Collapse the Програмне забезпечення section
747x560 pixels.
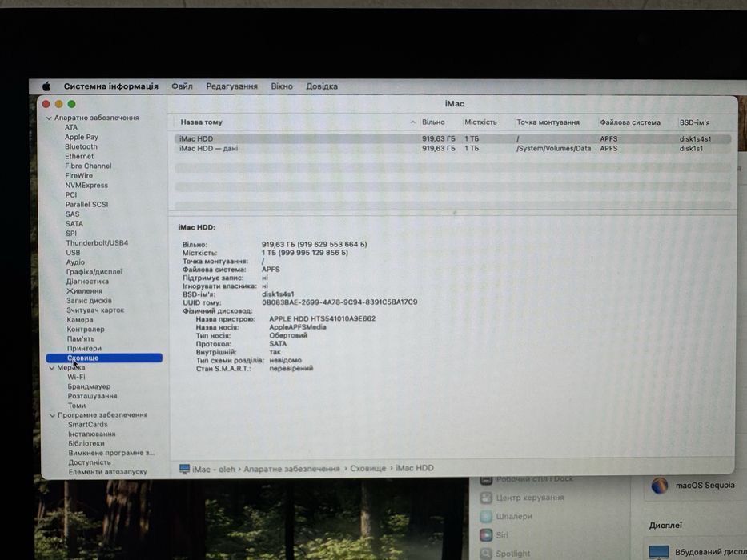click(52, 415)
